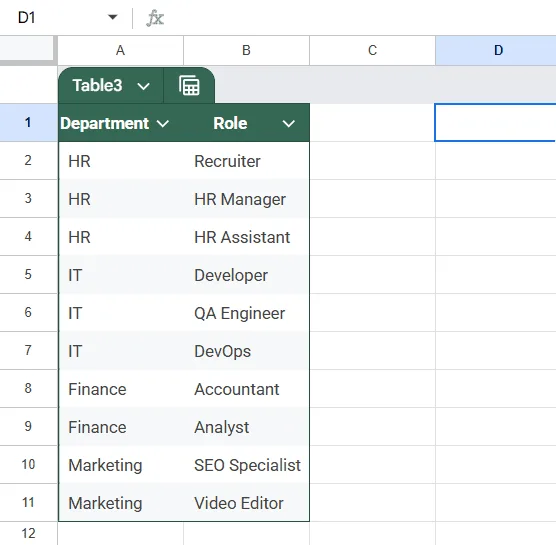Click the selected cell D1
Screen dimensions: 556x545
click(495, 123)
